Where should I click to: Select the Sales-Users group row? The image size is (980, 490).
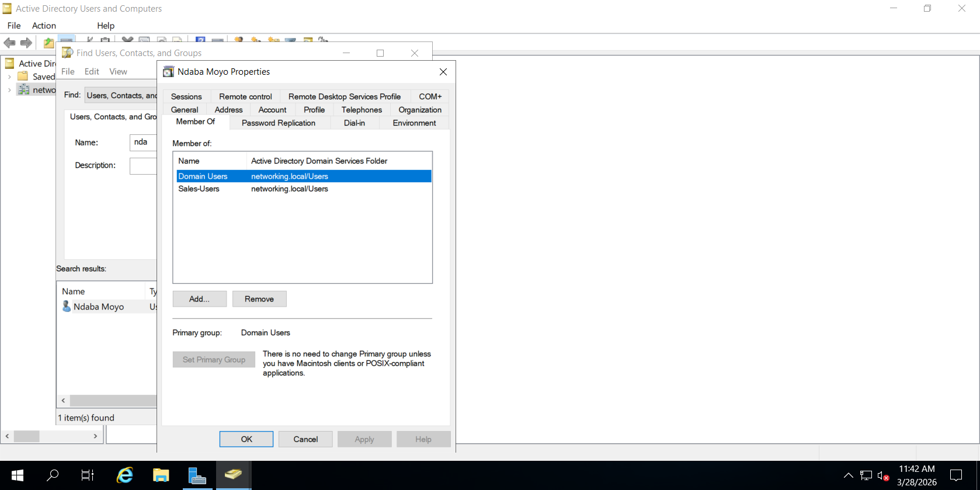pyautogui.click(x=199, y=189)
